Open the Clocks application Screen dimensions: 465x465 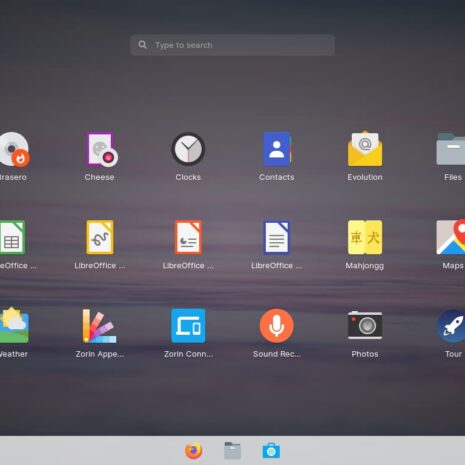pyautogui.click(x=188, y=149)
